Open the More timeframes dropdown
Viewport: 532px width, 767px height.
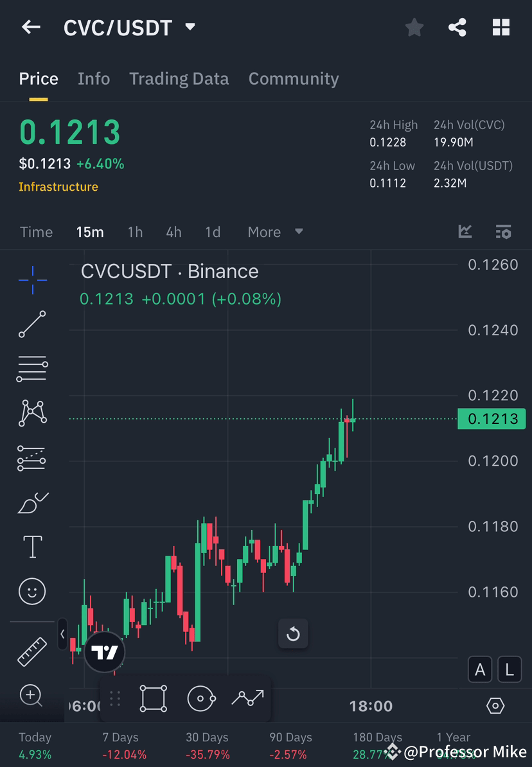(274, 232)
